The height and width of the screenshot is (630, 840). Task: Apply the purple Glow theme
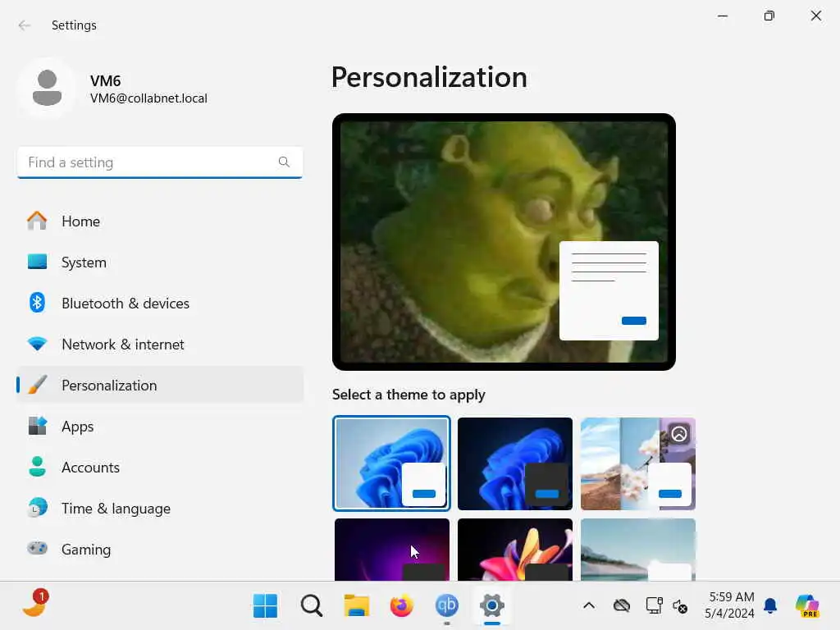pyautogui.click(x=391, y=549)
